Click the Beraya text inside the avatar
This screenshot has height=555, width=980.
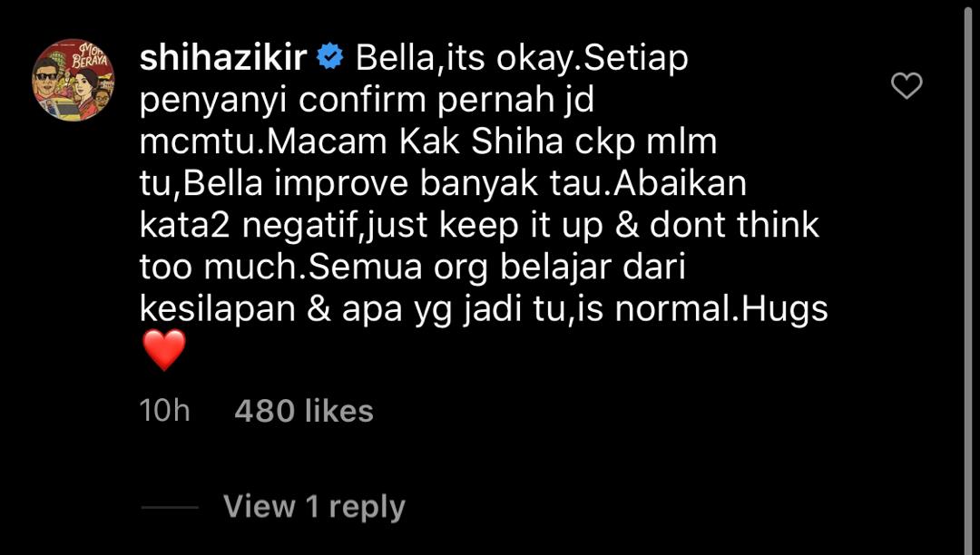91,61
